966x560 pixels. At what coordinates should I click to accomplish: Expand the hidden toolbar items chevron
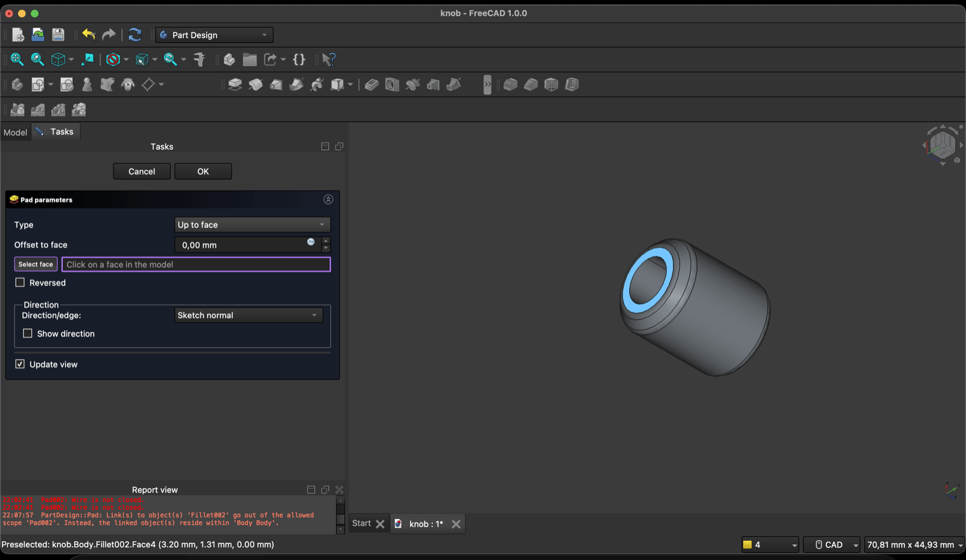tap(487, 84)
